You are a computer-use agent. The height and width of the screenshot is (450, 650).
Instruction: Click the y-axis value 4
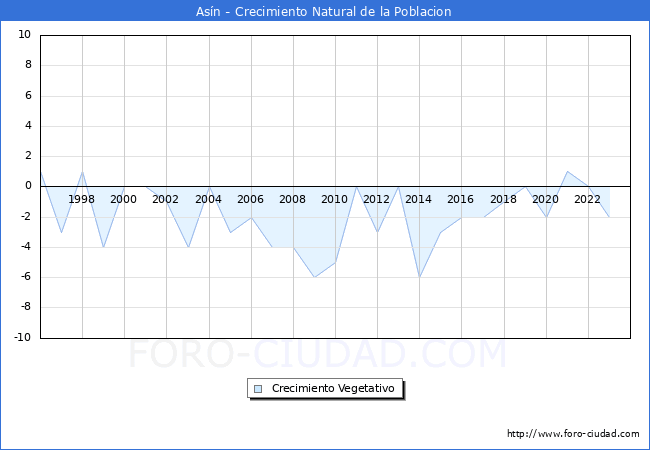[x=28, y=126]
